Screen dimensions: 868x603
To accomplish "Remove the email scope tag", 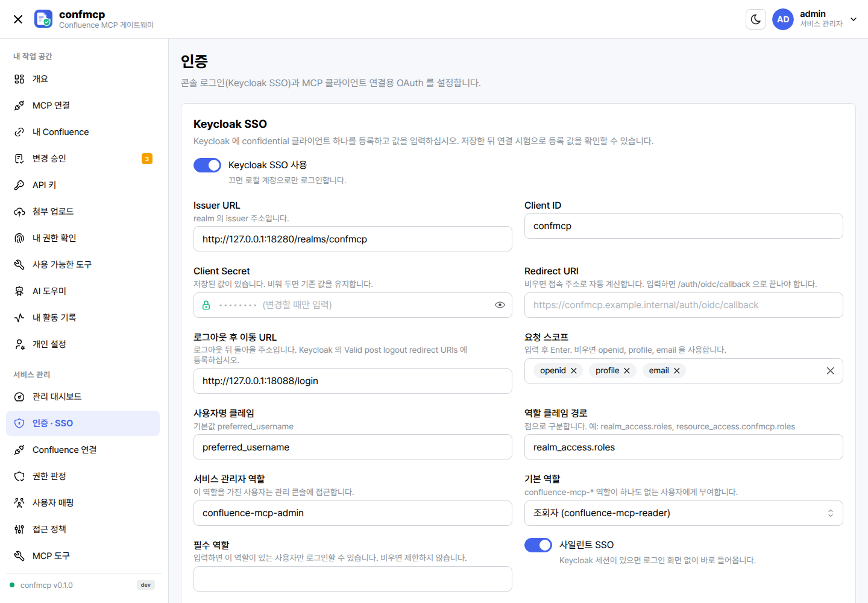I will pyautogui.click(x=677, y=371).
